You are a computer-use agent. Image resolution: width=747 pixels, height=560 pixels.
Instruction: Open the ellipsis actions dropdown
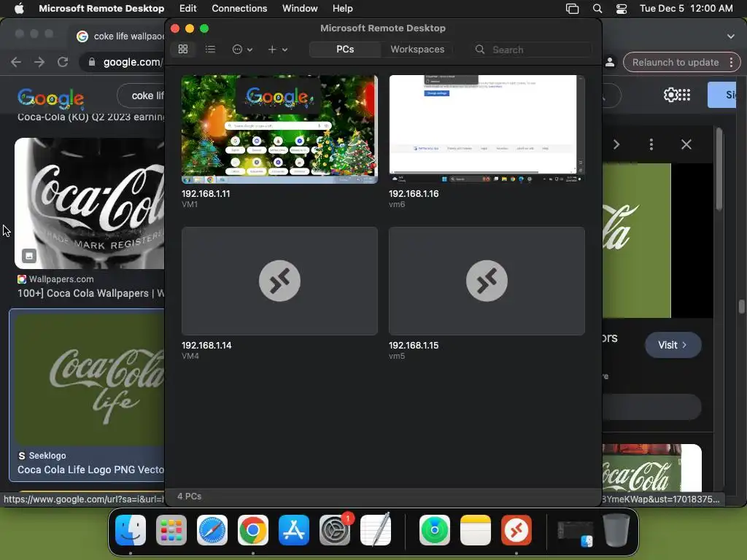click(242, 49)
